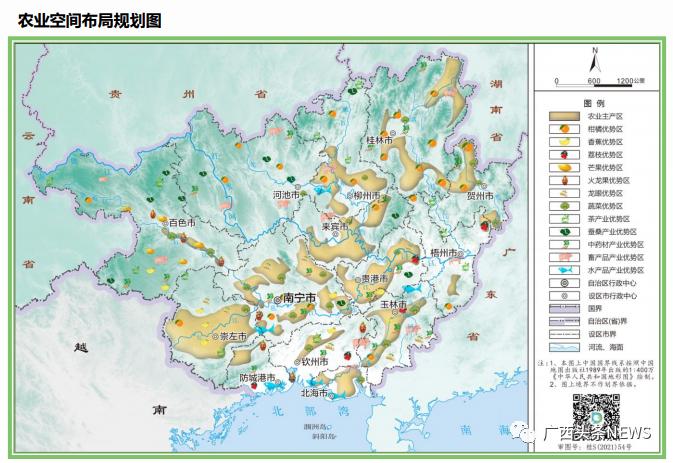Click the 柑橘优势区 orange icon in the legend
Image resolution: width=673 pixels, height=463 pixels.
564,129
